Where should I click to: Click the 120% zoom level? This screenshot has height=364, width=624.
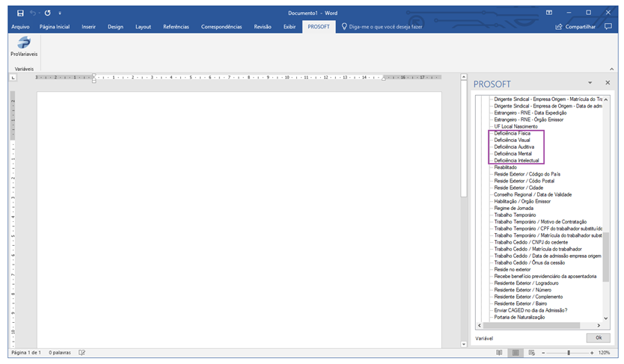(x=604, y=353)
